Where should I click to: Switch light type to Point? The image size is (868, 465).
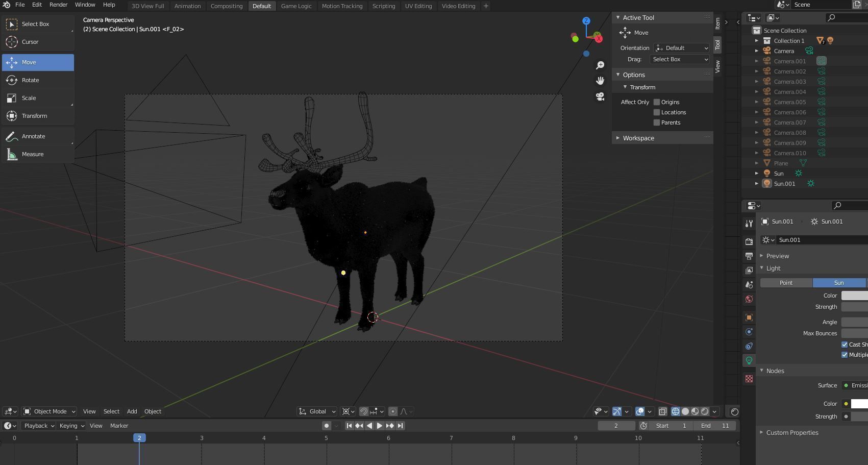[x=786, y=283]
